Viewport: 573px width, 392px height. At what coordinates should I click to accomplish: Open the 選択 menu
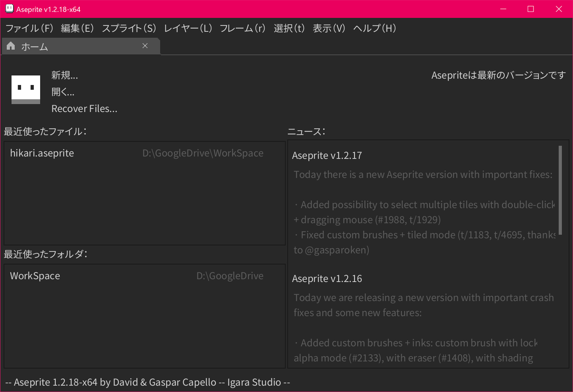coord(289,28)
